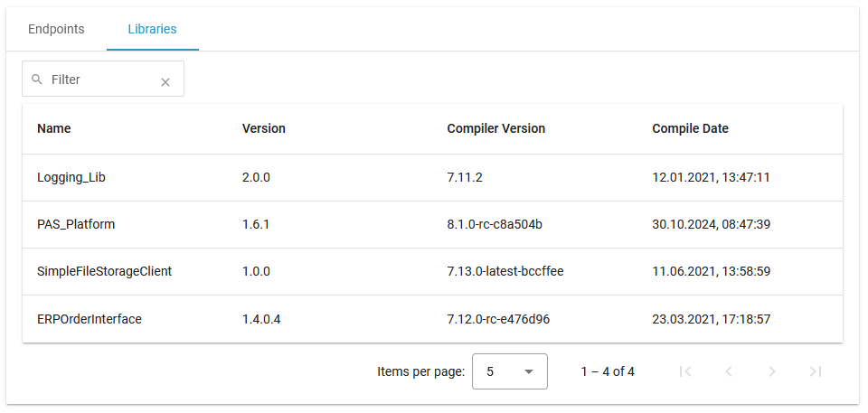This screenshot has height=413, width=868.
Task: Click the SimpleFileStorageClient library entry
Action: pos(105,271)
